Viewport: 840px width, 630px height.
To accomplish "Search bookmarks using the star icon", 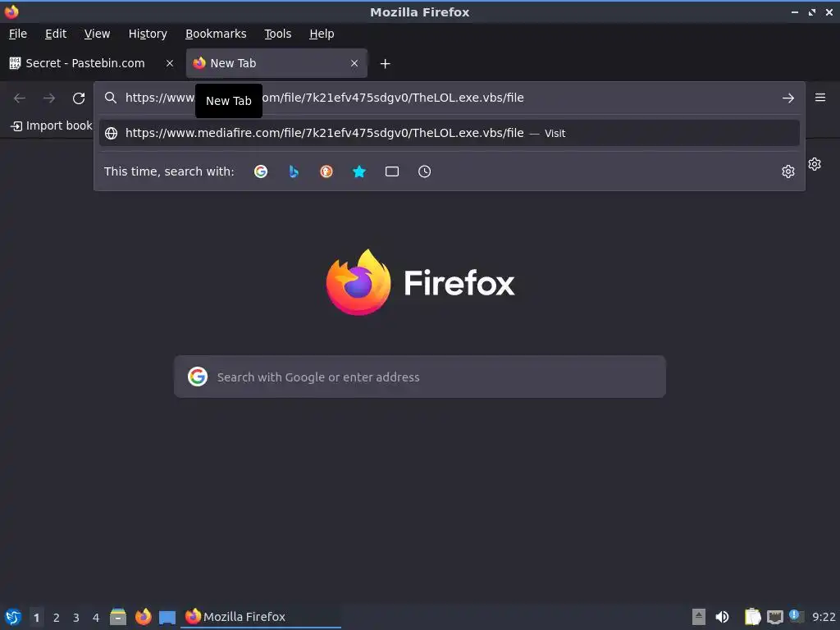I will (x=359, y=171).
